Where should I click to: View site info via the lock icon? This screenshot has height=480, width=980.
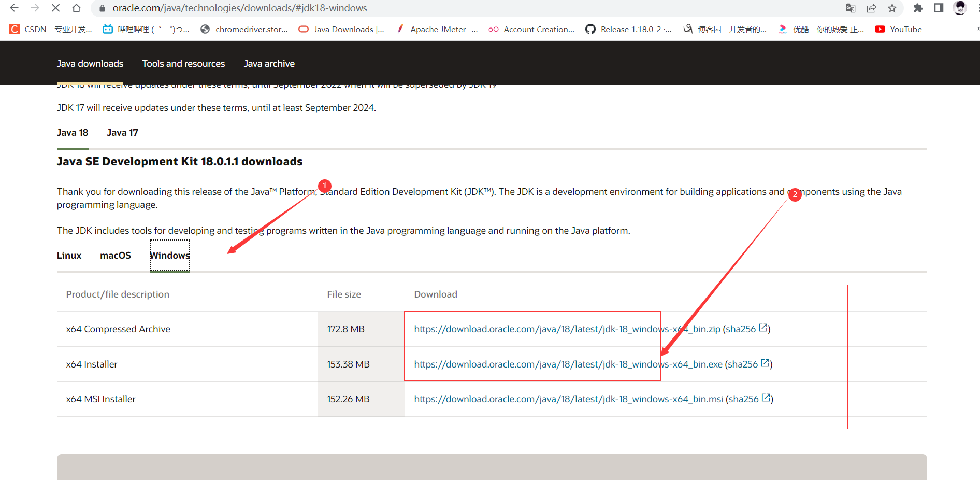coord(102,8)
